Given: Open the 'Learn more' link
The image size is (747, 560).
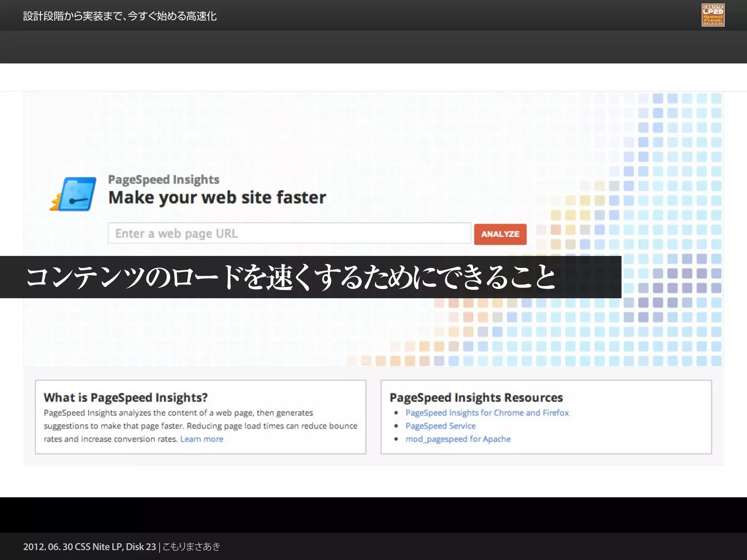Looking at the screenshot, I should [x=202, y=439].
